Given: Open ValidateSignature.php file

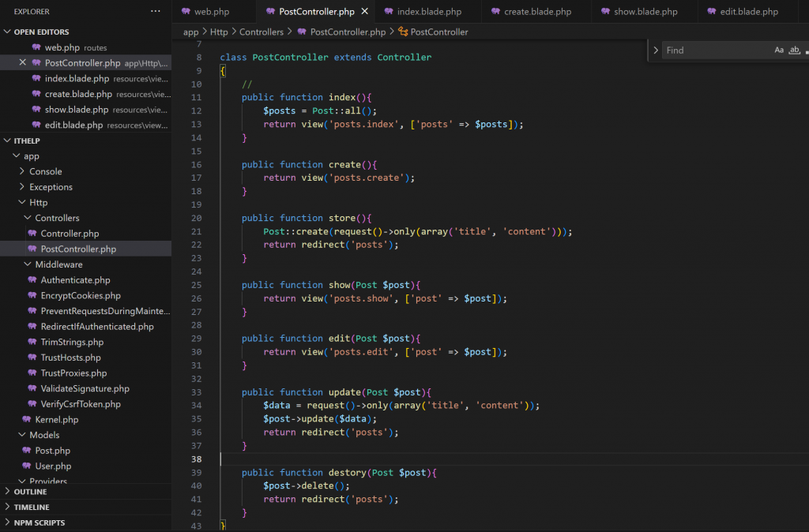Looking at the screenshot, I should pyautogui.click(x=85, y=388).
